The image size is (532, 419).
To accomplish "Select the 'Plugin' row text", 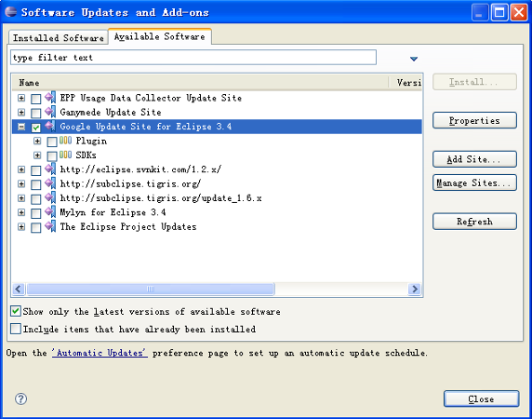I will click(x=91, y=141).
